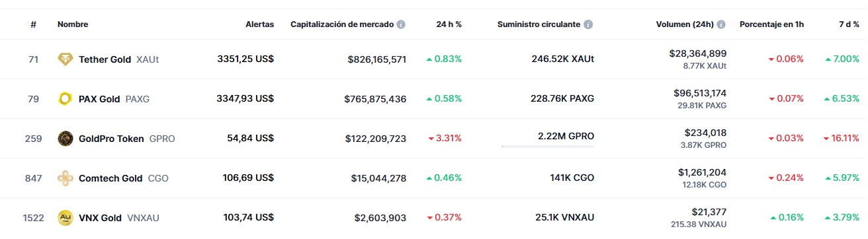This screenshot has width=868, height=239.
Task: Sort by rank # column header
Action: coord(33,24)
